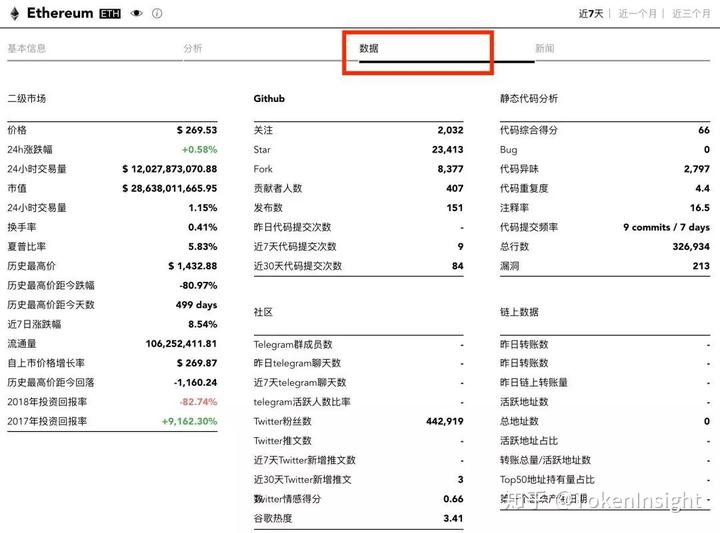Click the Github section heading
The height and width of the screenshot is (533, 720).
point(269,98)
